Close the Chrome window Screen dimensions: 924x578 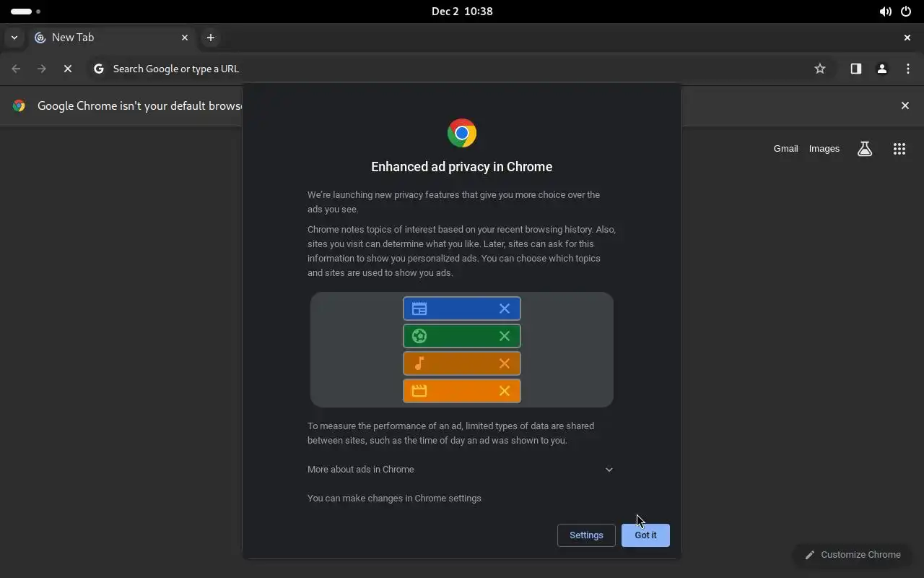(x=907, y=38)
